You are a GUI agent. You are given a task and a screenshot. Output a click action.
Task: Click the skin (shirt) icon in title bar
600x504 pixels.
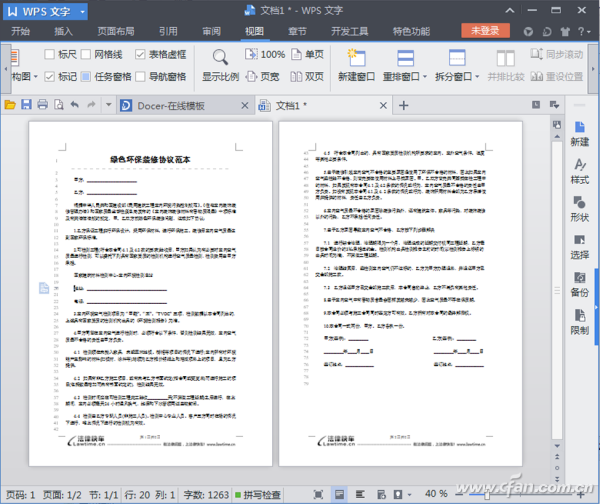click(565, 31)
